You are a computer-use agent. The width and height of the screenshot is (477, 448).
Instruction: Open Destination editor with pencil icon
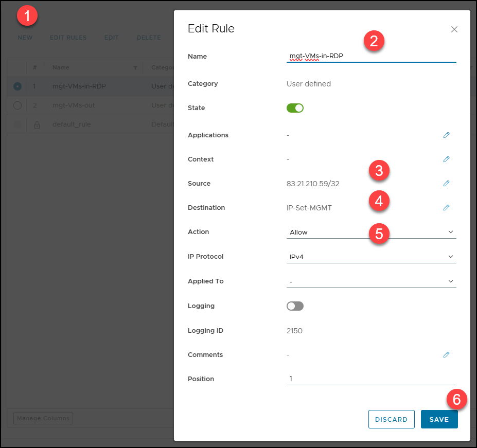click(446, 208)
